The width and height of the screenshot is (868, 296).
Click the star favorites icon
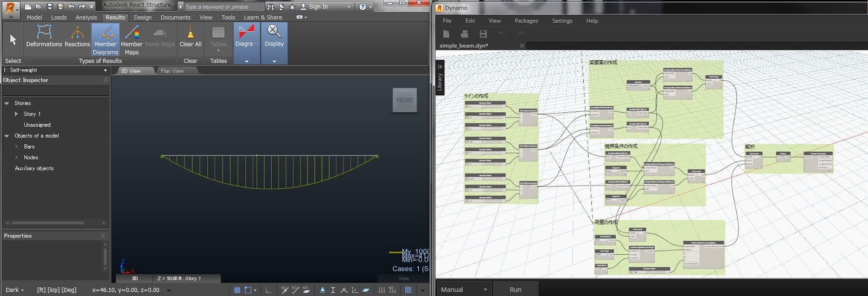pos(292,7)
